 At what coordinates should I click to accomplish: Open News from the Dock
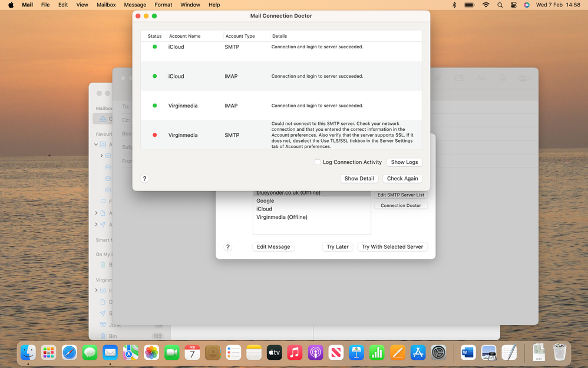[x=336, y=353]
